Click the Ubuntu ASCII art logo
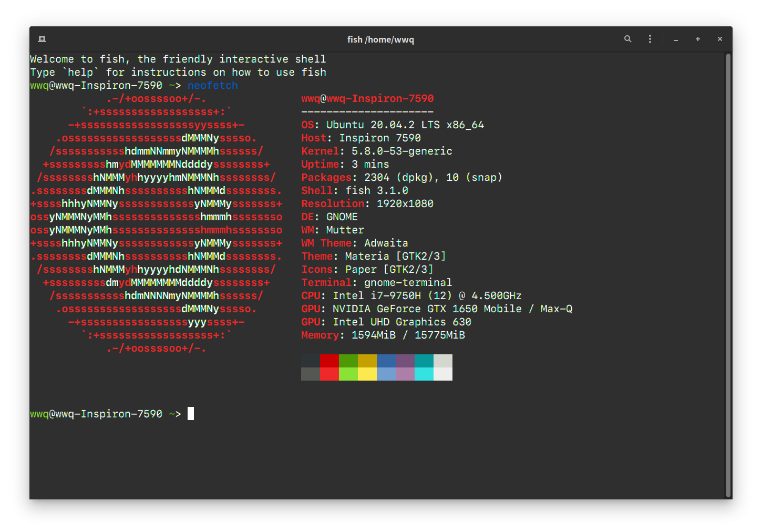 [156, 223]
